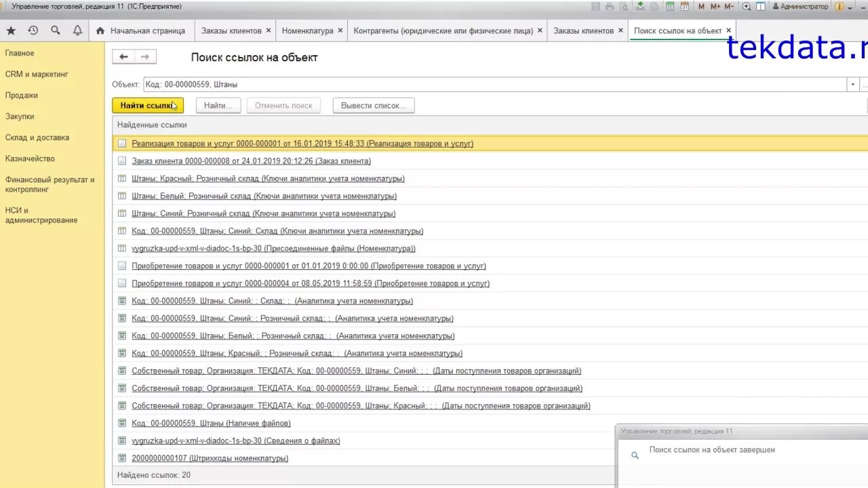Click the Вывести список... button
This screenshot has height=488, width=868.
374,106
